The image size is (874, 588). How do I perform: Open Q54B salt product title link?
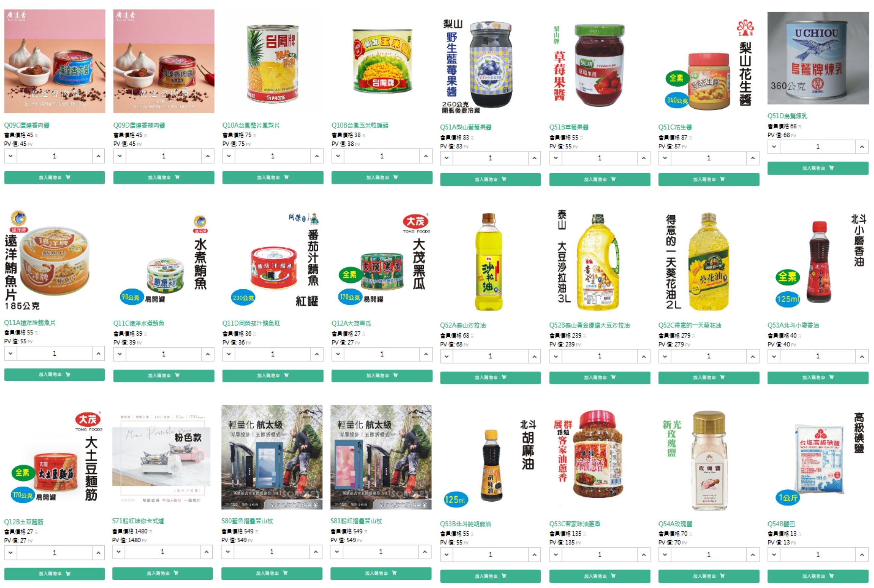781,523
